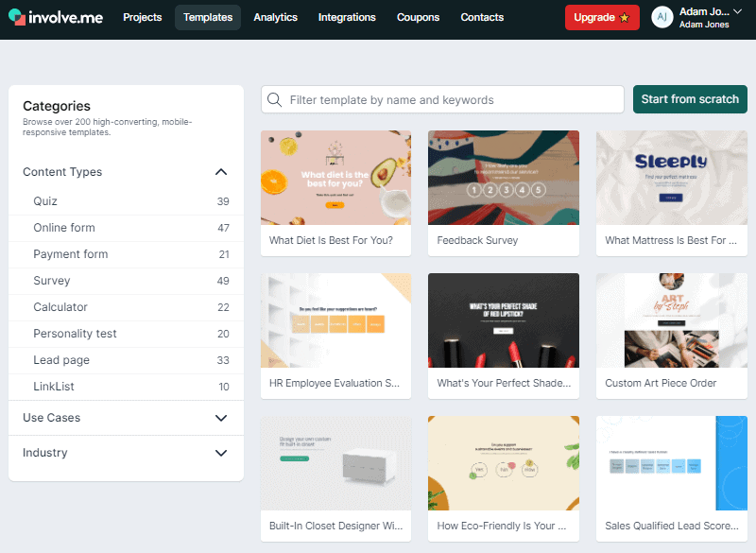Click the 'Sales Qualified Lead Score...' title
756x553 pixels.
click(672, 526)
